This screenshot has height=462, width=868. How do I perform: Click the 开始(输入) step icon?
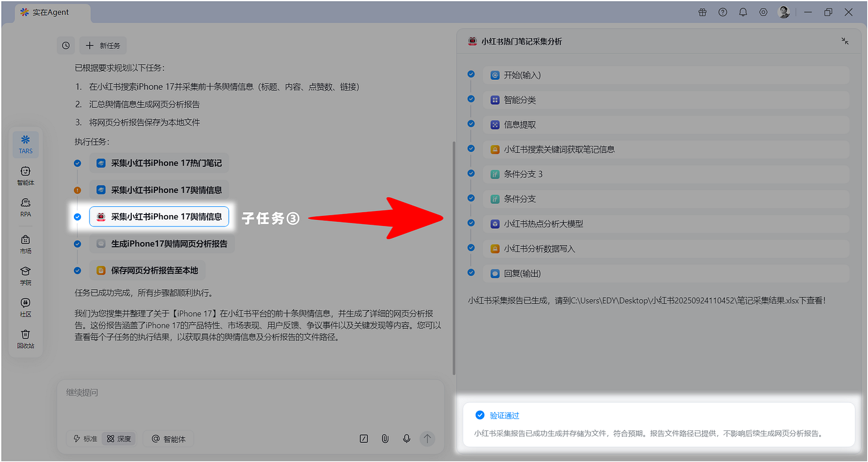coord(495,75)
